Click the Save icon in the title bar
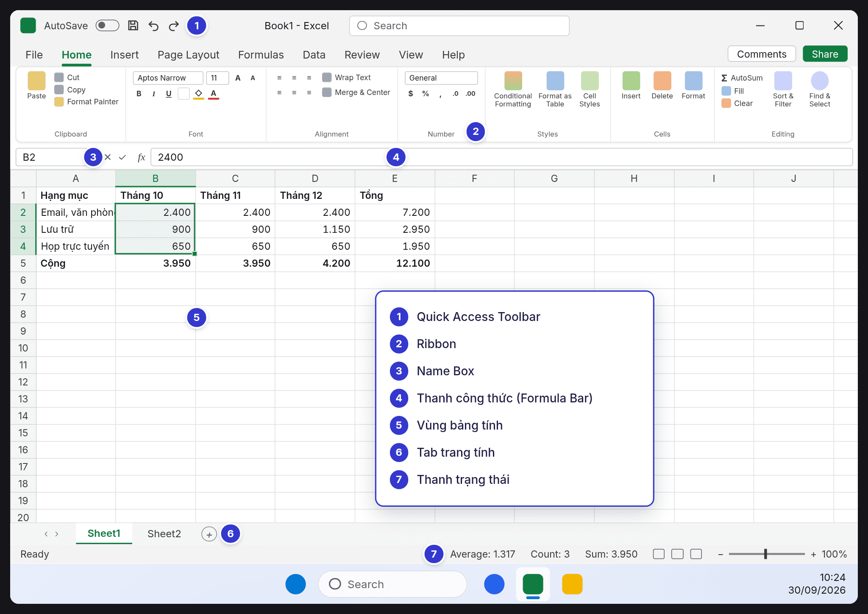868x614 pixels. point(133,25)
